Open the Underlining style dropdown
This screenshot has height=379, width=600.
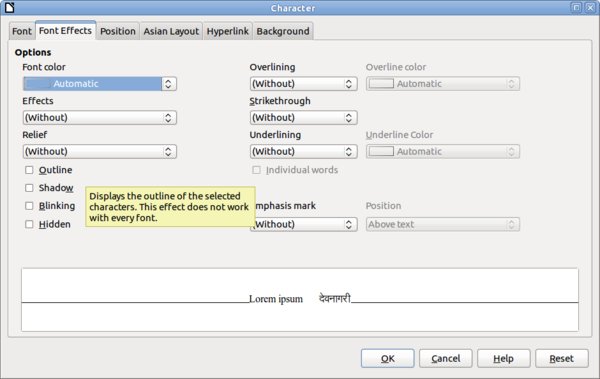[304, 152]
